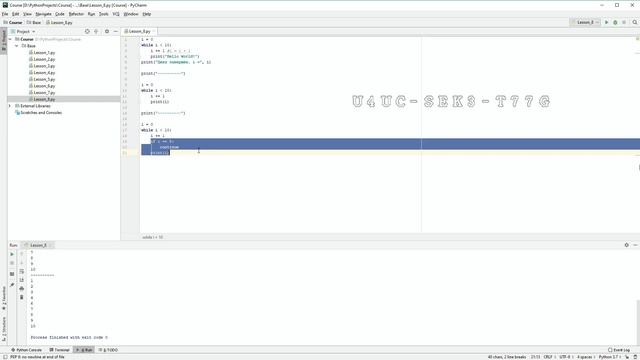Open Python 3.7 interpreter selector

pyautogui.click(x=609, y=357)
